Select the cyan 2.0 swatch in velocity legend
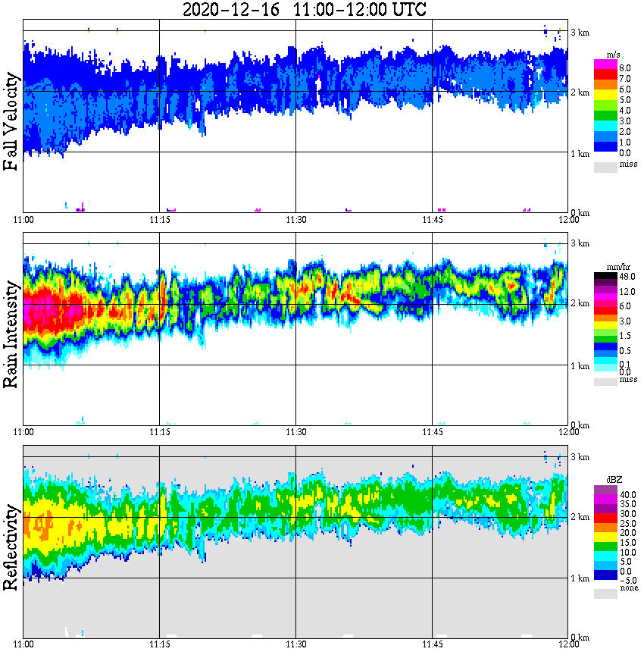This screenshot has height=658, width=644. click(606, 126)
